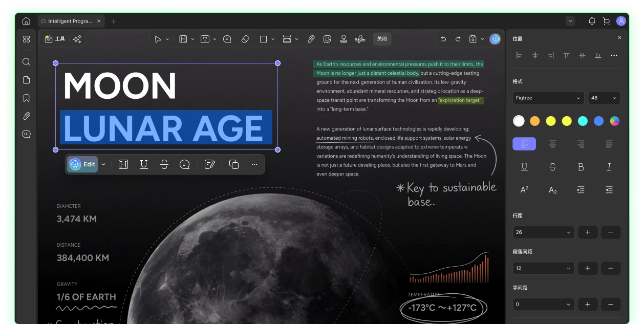The width and height of the screenshot is (644, 324).
Task: Enable center text alignment
Action: click(552, 144)
